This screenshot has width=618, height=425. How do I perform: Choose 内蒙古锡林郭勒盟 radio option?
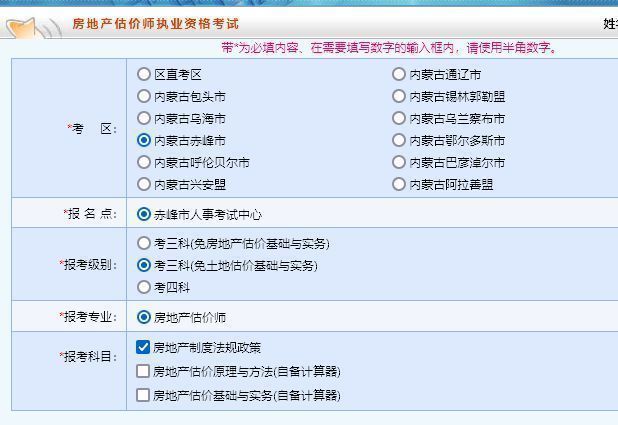[400, 96]
